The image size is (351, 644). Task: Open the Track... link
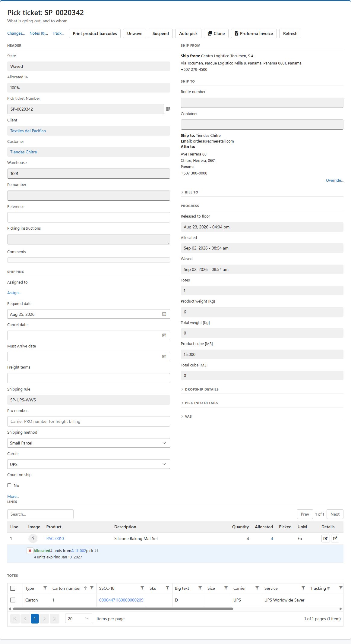[x=58, y=33]
